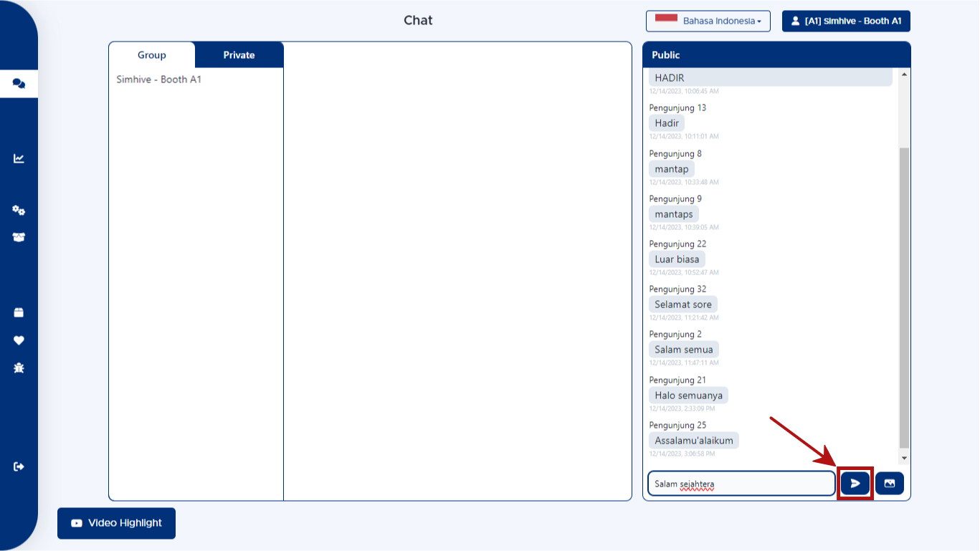Click the Public panel header
The image size is (980, 551).
tap(776, 55)
